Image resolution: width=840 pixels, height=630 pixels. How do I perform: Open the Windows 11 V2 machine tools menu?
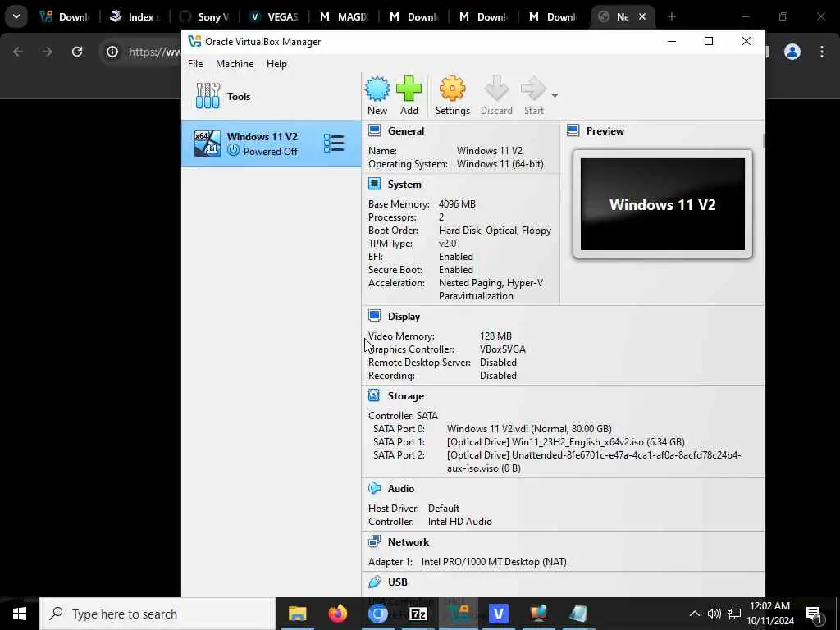(x=333, y=143)
